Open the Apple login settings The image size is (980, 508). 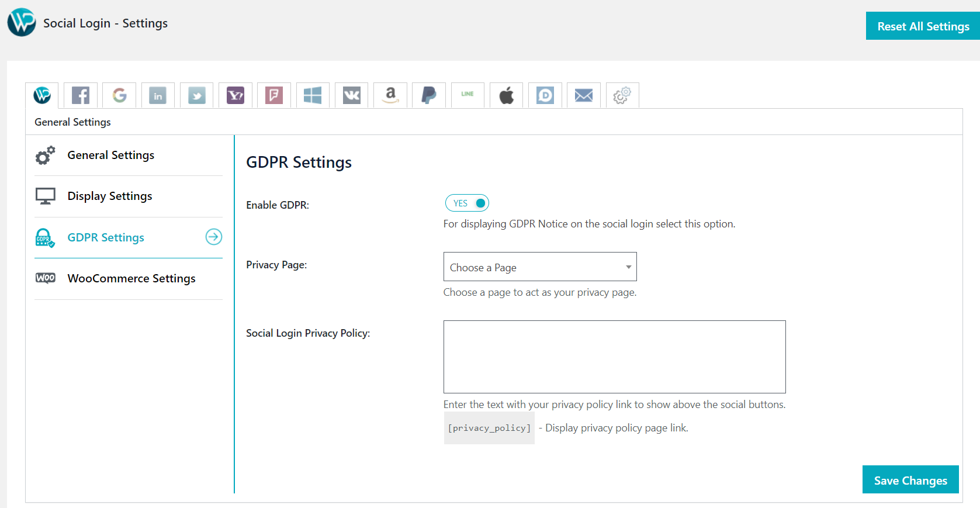coord(507,95)
